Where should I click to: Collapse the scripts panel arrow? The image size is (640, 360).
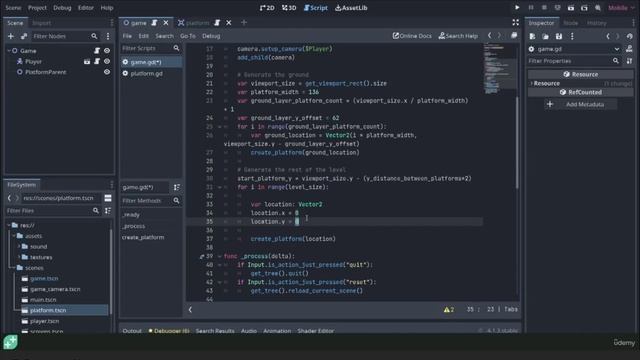coord(190,309)
